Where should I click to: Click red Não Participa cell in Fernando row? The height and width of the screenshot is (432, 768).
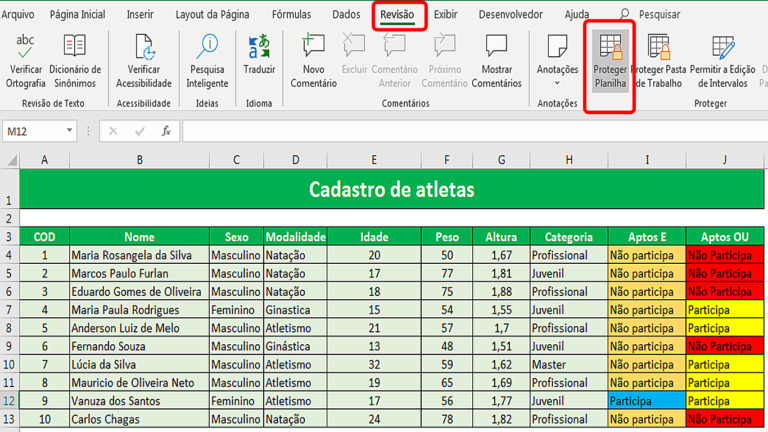click(724, 346)
